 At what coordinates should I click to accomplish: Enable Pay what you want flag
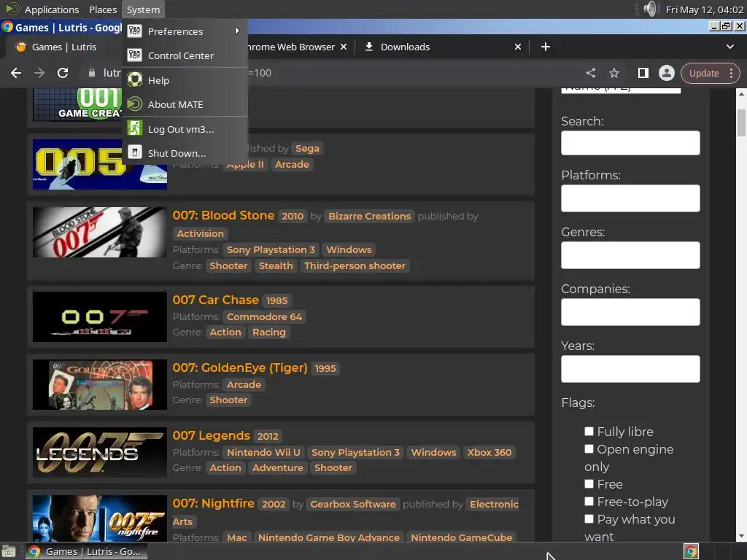tap(589, 519)
